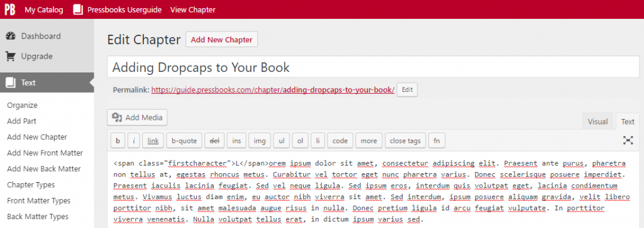Insert italic tag with i button
This screenshot has height=228, width=644.
click(133, 140)
